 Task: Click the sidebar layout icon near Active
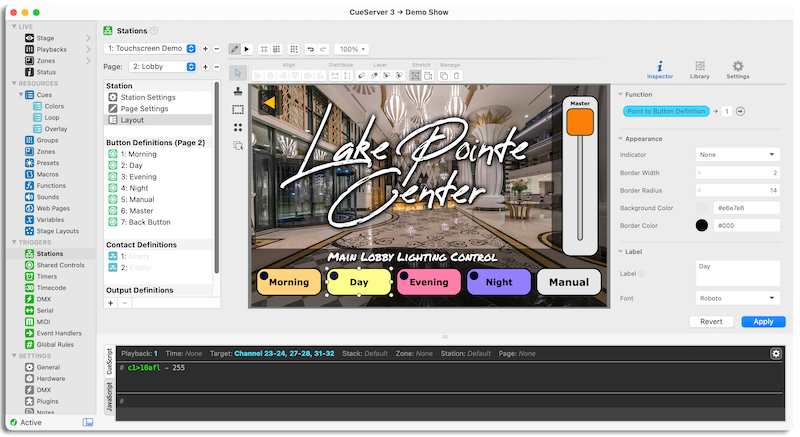[x=88, y=422]
